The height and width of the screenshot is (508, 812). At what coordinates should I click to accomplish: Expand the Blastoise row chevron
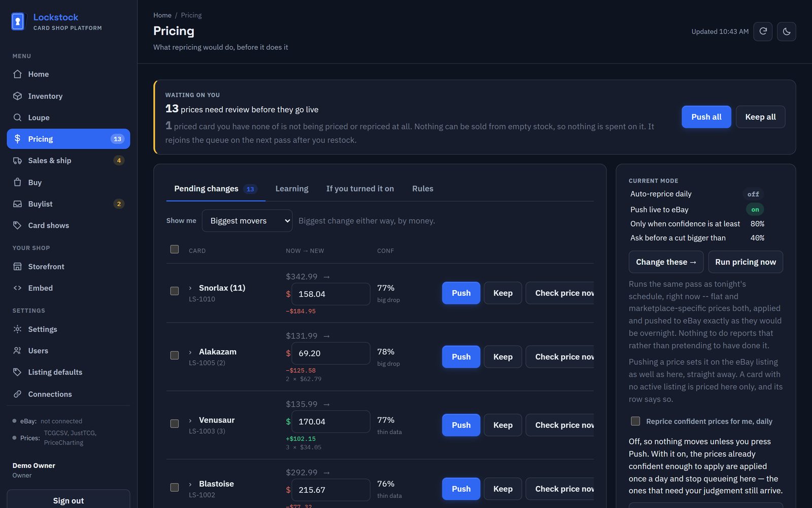pos(190,484)
